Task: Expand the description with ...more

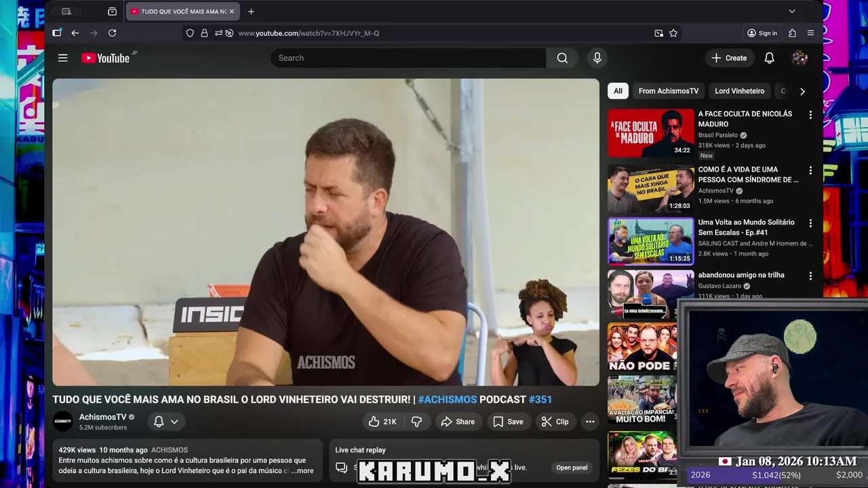Action: [x=302, y=470]
